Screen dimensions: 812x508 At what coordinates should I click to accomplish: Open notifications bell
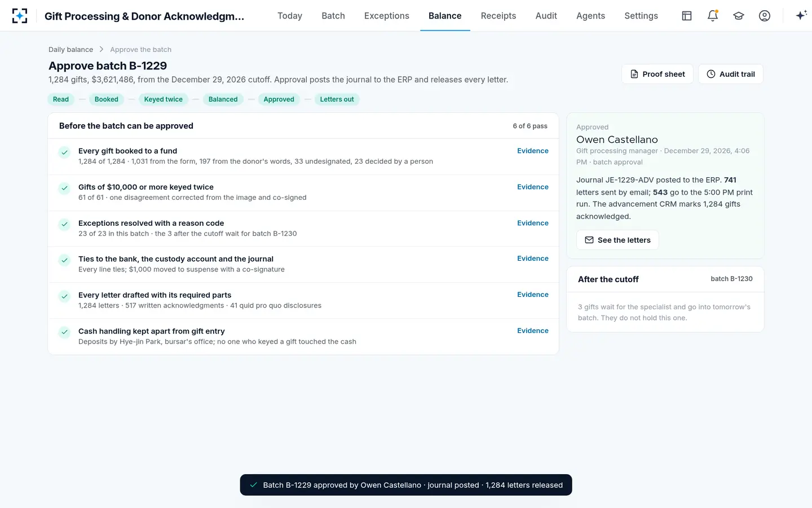click(x=713, y=16)
